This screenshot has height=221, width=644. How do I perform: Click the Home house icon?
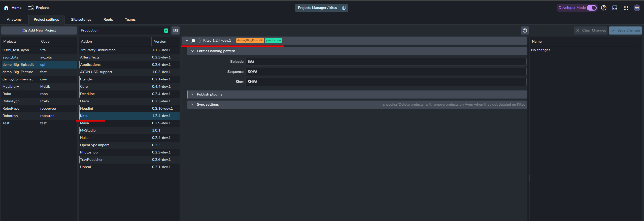coord(6,8)
